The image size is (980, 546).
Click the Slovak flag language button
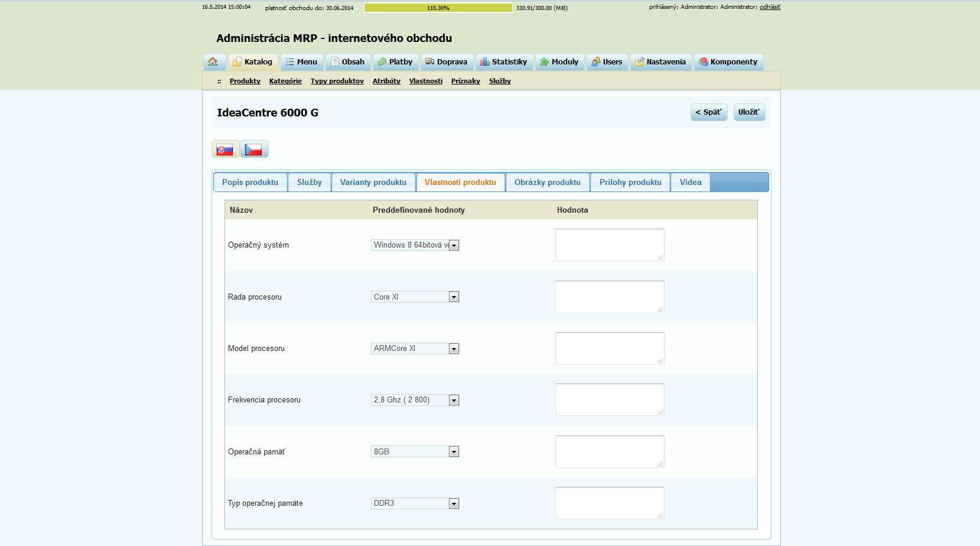(225, 149)
